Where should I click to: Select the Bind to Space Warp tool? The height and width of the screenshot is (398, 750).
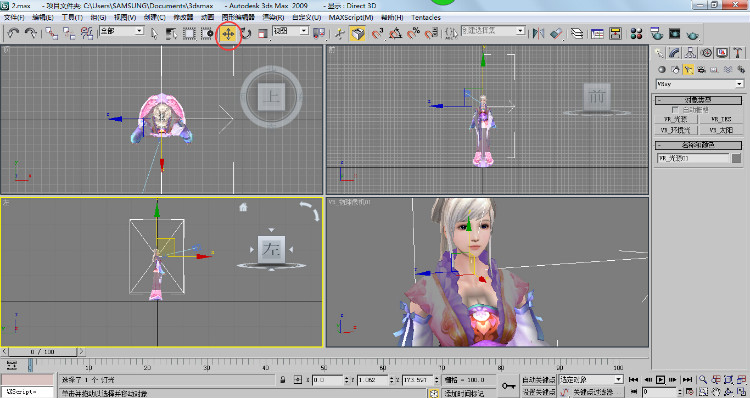(x=87, y=33)
